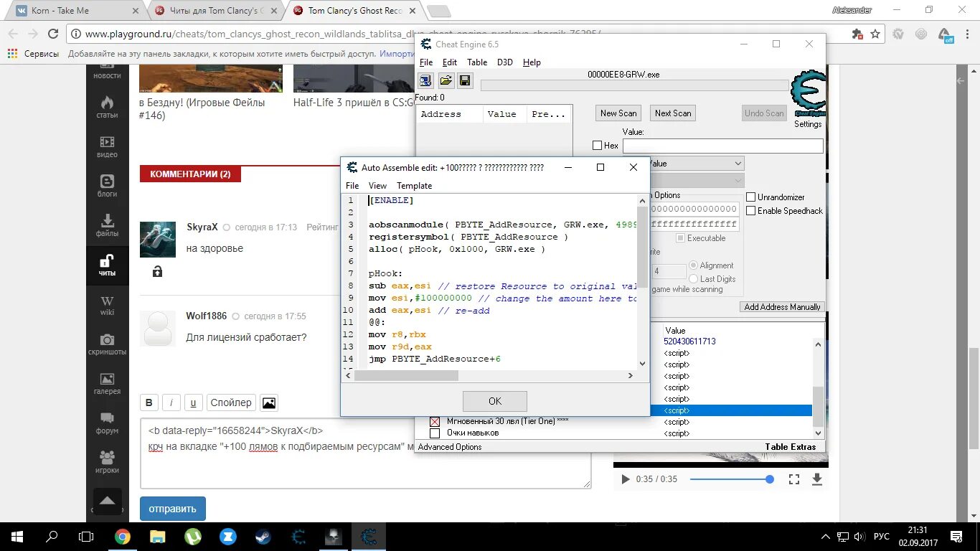The image size is (980, 551).
Task: Click the floppy save icon in Cheat Engine
Action: click(x=464, y=80)
